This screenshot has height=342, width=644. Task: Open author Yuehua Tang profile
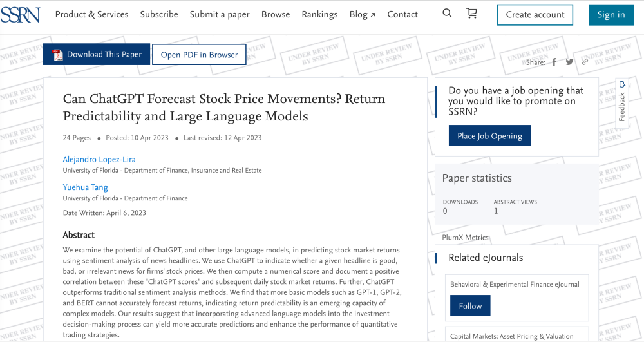click(86, 187)
